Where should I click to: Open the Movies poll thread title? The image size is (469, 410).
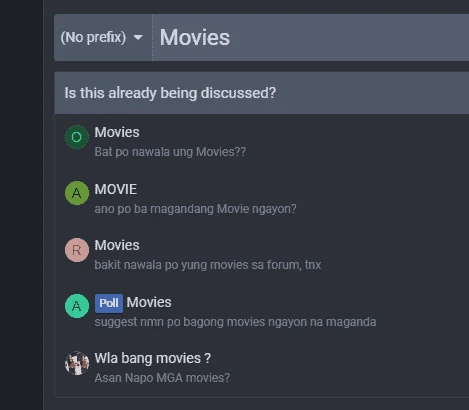tap(149, 302)
